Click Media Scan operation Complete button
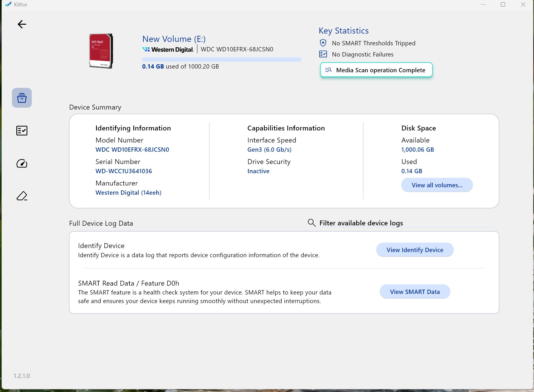This screenshot has width=534, height=392. coord(376,70)
